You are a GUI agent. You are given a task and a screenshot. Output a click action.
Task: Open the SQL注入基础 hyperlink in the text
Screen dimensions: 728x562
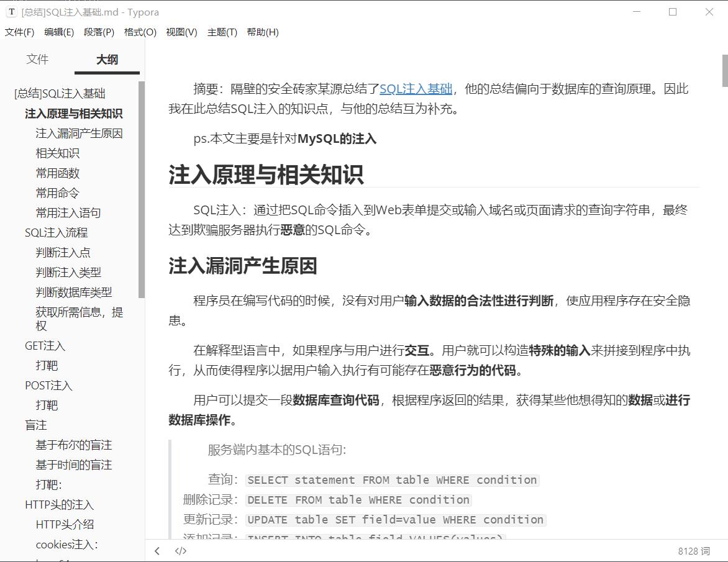pyautogui.click(x=415, y=89)
